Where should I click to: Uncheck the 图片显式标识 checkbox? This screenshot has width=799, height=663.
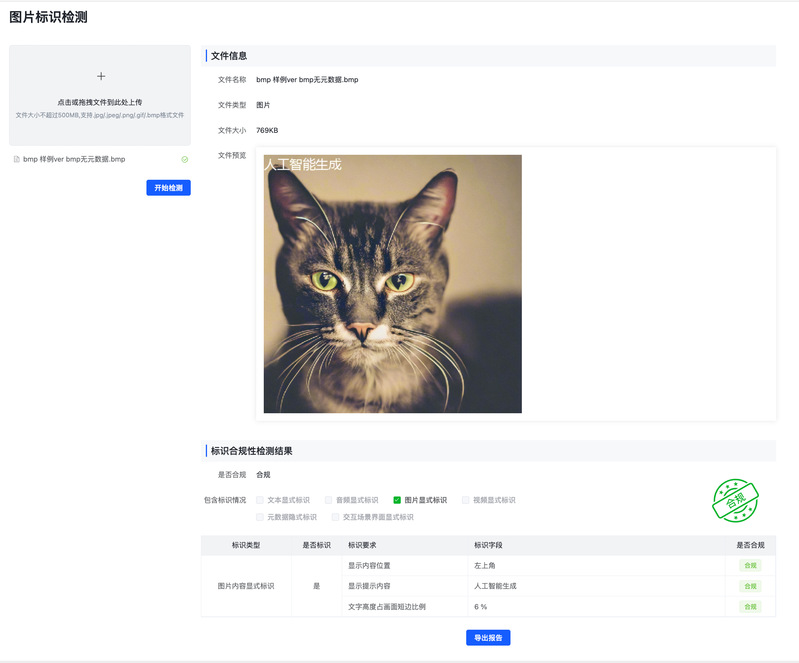pos(397,500)
